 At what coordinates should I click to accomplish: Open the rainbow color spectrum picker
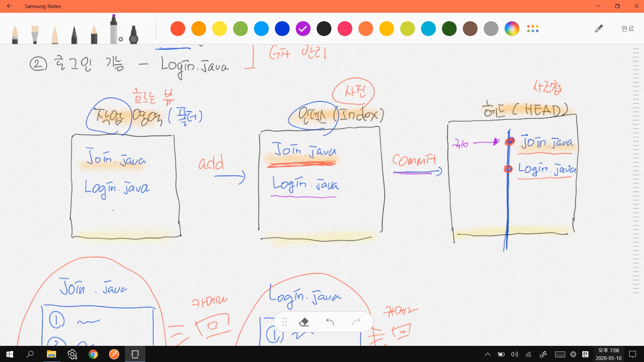[512, 28]
